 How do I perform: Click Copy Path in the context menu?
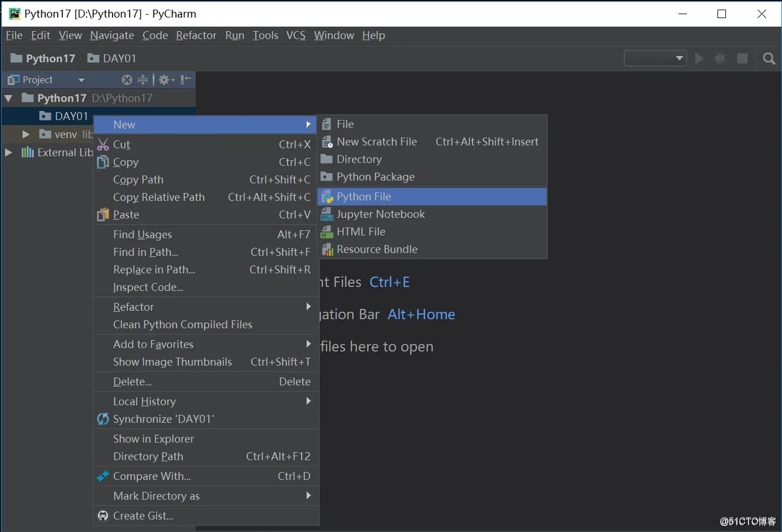pyautogui.click(x=138, y=179)
